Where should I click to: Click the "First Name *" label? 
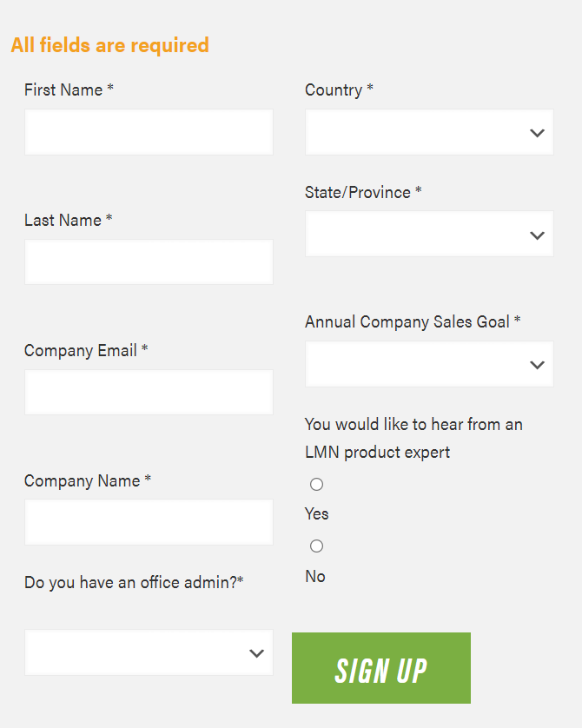pos(69,89)
